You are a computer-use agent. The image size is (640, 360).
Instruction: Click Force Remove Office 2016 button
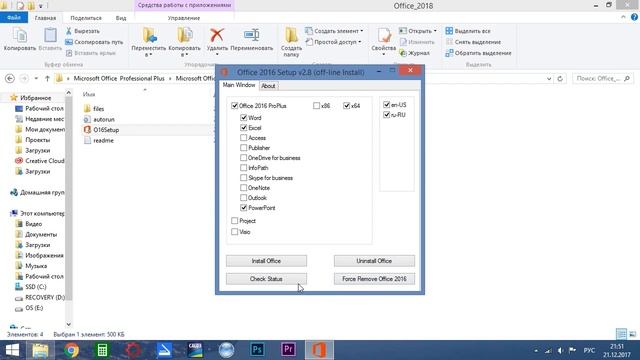tap(374, 279)
